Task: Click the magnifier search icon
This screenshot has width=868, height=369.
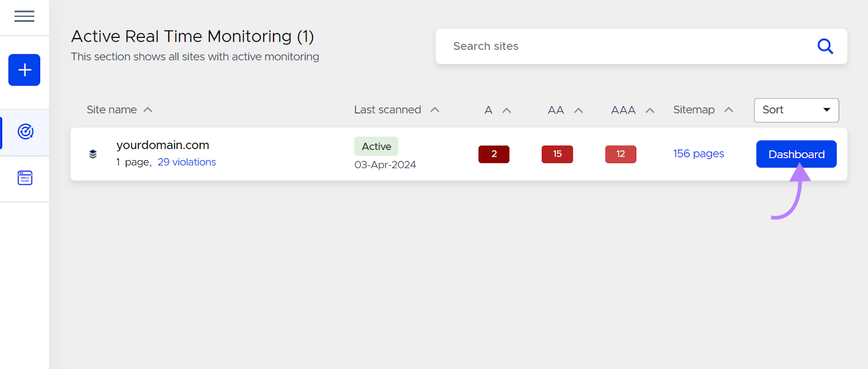Action: click(x=825, y=46)
